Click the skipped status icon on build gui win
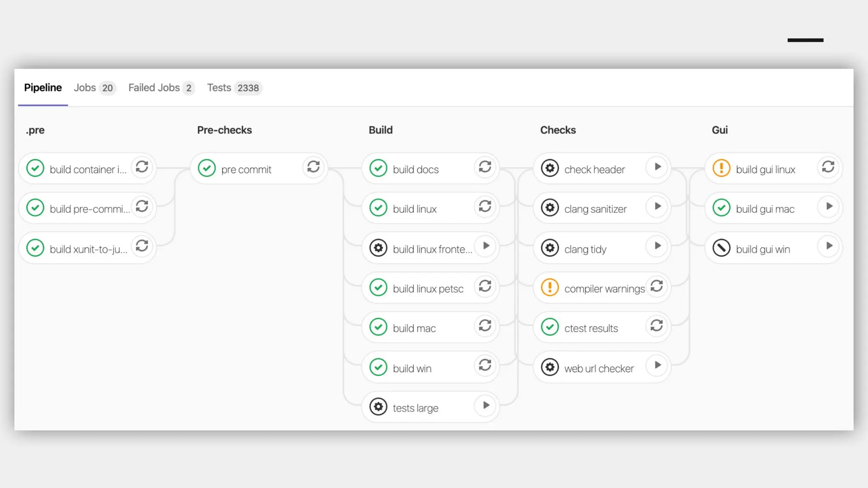868x488 pixels. (721, 248)
